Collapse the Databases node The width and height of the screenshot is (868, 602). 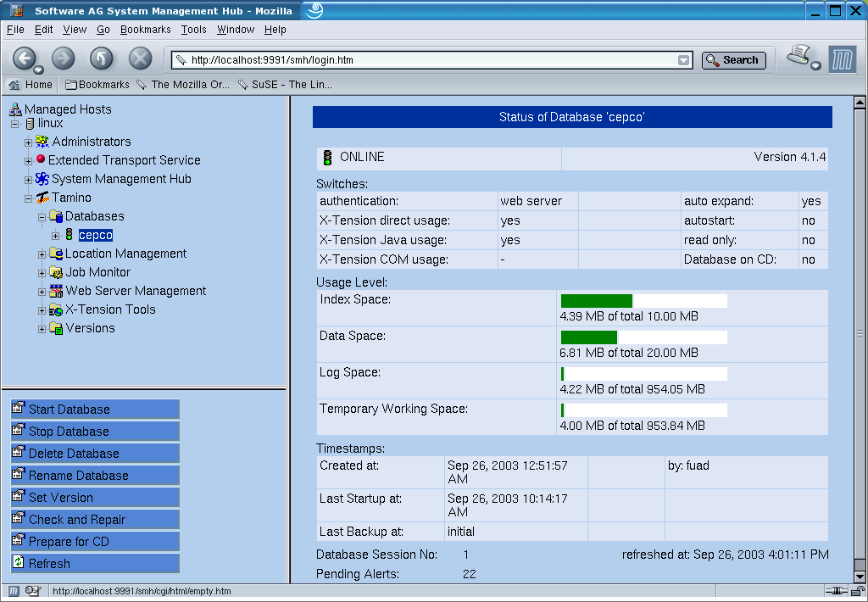tap(42, 217)
